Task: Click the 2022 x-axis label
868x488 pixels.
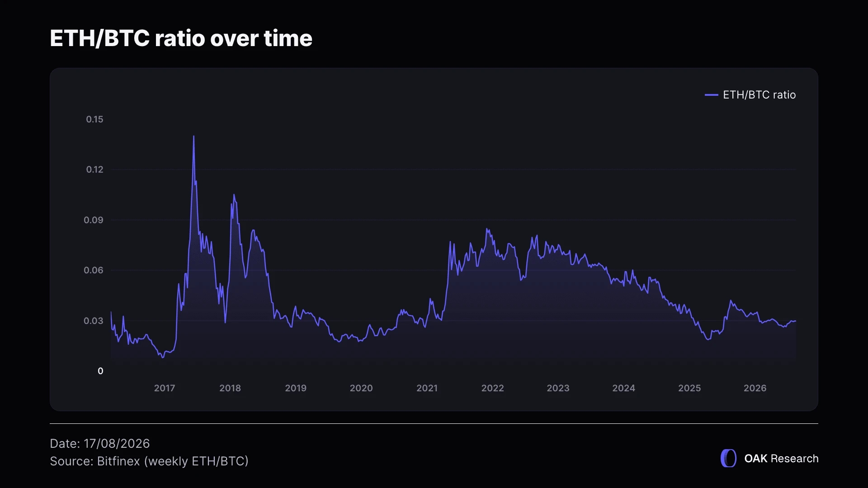Action: [492, 388]
